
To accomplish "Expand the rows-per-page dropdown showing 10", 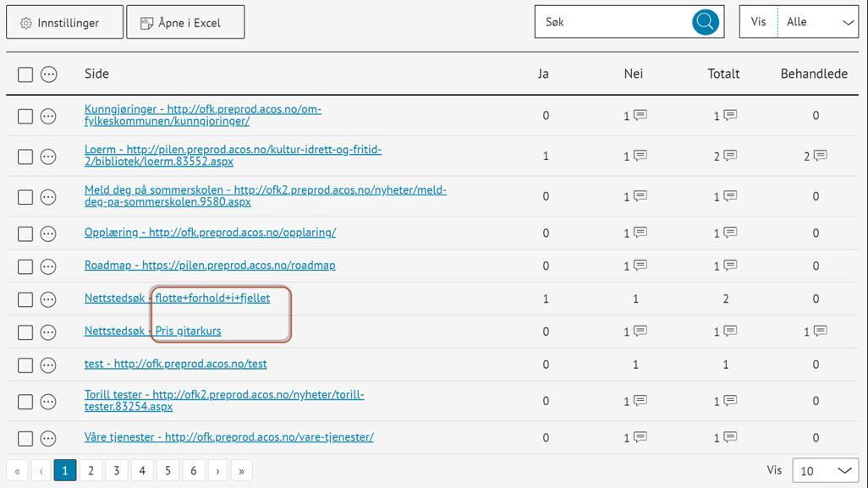I will 825,470.
